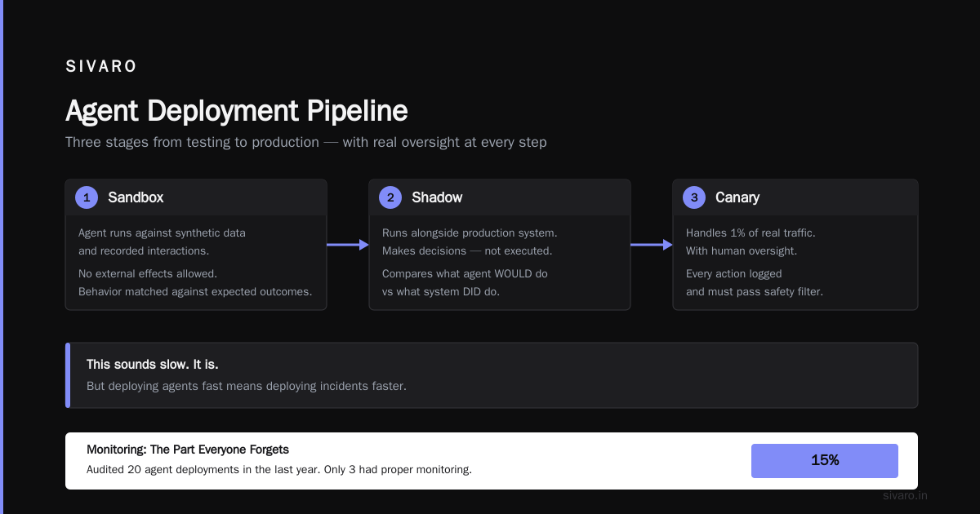This screenshot has width=980, height=514.
Task: Click 'Handles 1% of real traffic' text
Action: pyautogui.click(x=751, y=233)
